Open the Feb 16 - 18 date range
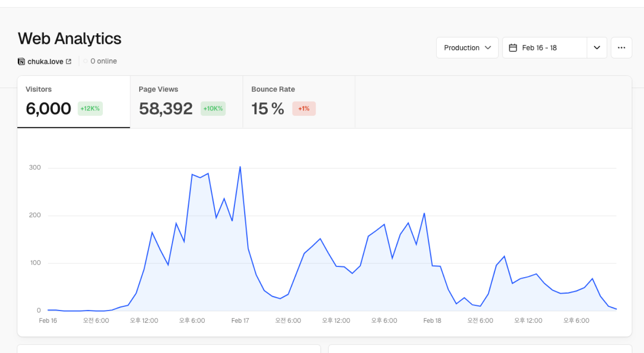The height and width of the screenshot is (353, 644). coord(545,47)
